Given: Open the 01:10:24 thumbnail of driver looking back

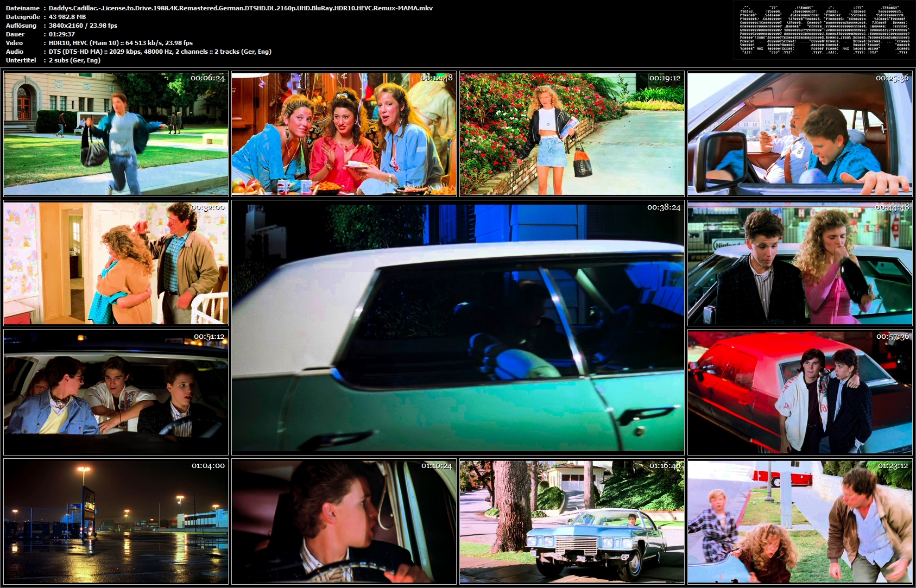Looking at the screenshot, I should 344,522.
